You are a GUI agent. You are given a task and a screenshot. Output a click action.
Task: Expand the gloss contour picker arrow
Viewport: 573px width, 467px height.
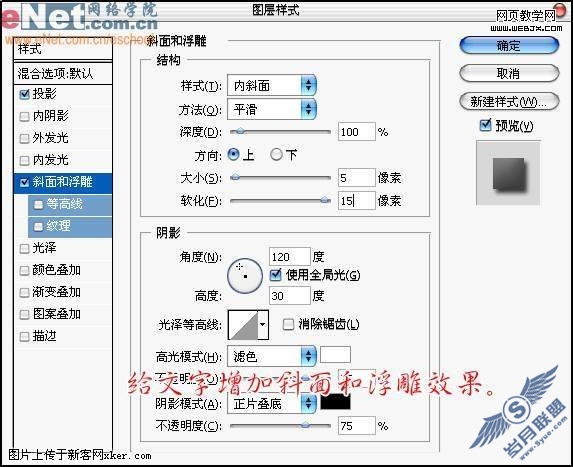(263, 325)
